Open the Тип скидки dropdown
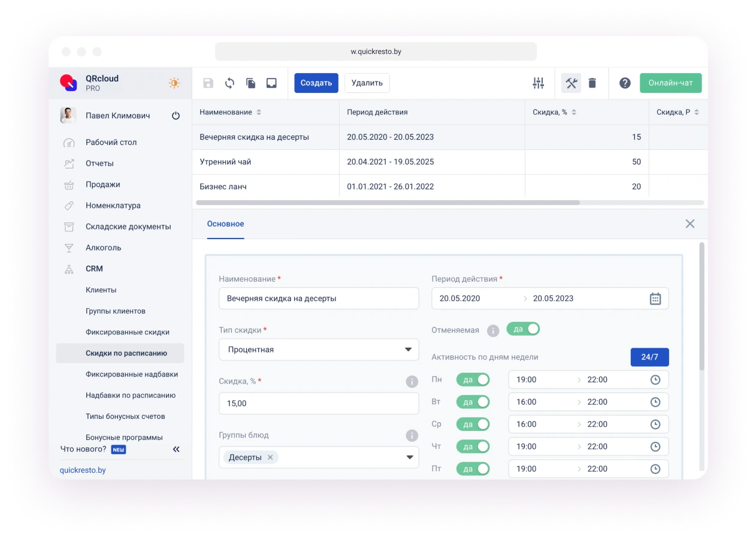Screen dimensions: 756x540 coord(319,349)
